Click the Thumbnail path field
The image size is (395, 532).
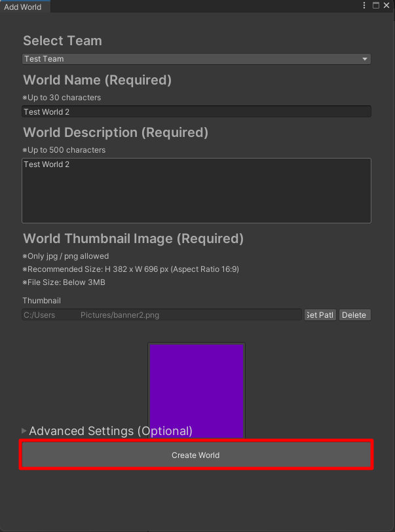tap(162, 315)
